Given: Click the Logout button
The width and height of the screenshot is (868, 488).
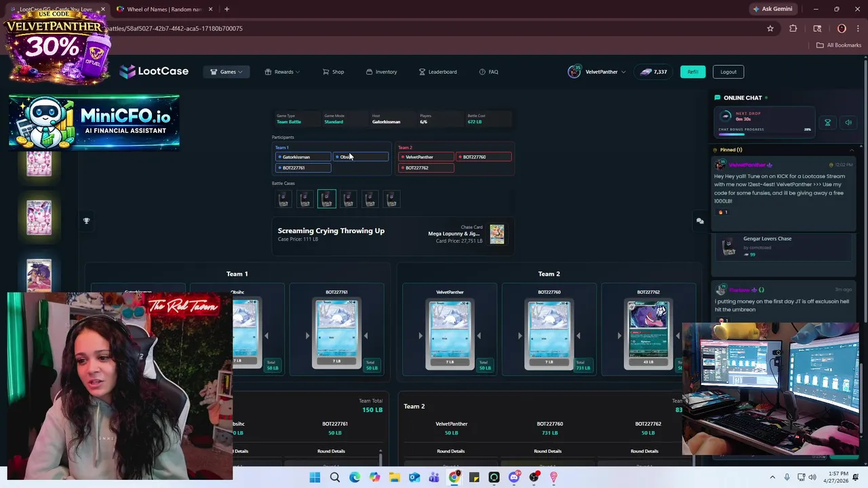Looking at the screenshot, I should pos(728,72).
